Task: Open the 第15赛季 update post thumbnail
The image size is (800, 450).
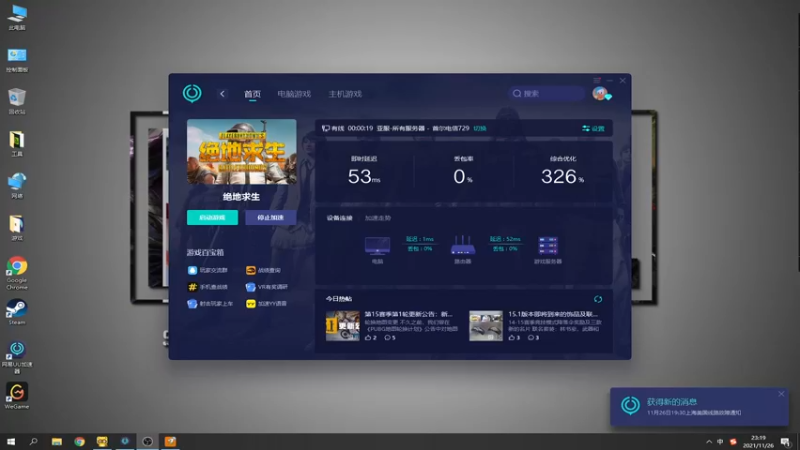Action: (343, 326)
